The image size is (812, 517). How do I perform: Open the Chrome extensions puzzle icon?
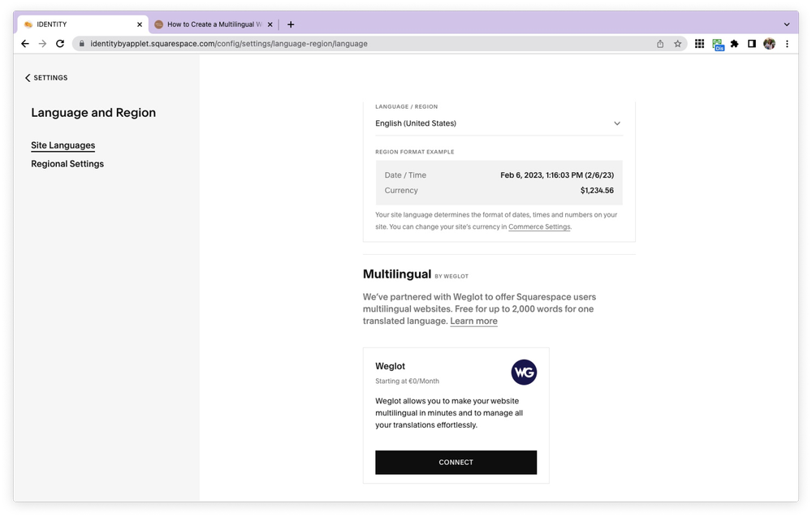[734, 44]
